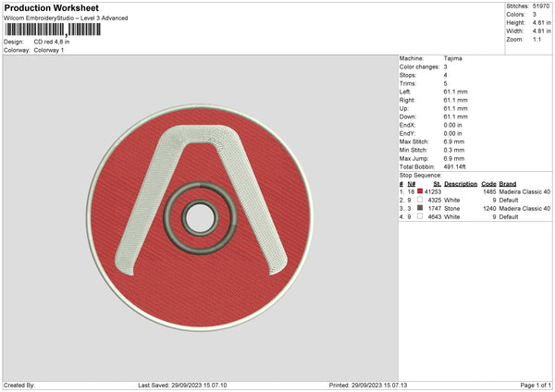Click stitch count 4643 in row 4
The width and height of the screenshot is (555, 392).
(x=435, y=217)
